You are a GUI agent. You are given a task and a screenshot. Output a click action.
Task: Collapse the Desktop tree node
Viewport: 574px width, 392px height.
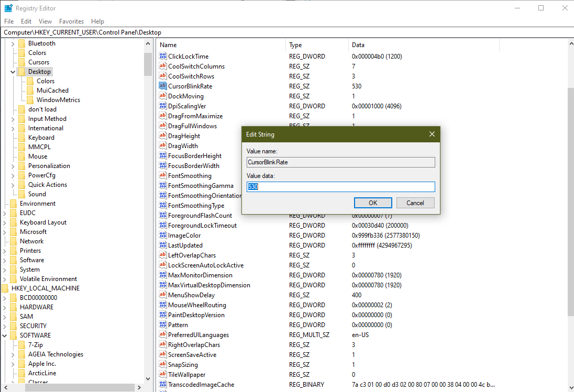(x=13, y=71)
